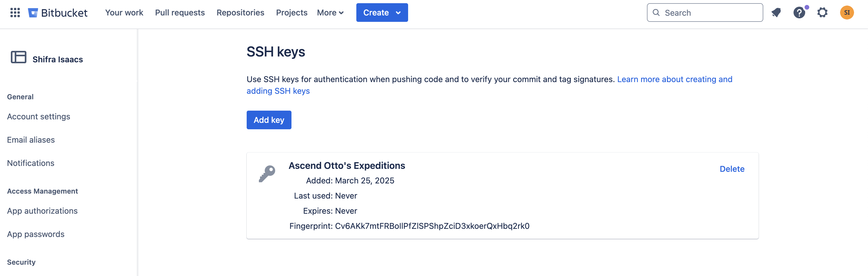This screenshot has height=276, width=868.
Task: Click the key icon beside Ascend Otto's Expeditions
Action: coord(267,174)
